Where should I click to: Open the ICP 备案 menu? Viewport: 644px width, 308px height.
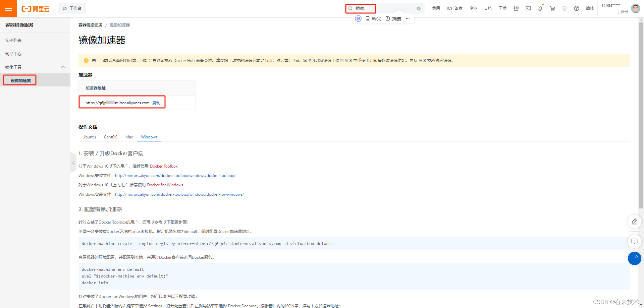[454, 8]
